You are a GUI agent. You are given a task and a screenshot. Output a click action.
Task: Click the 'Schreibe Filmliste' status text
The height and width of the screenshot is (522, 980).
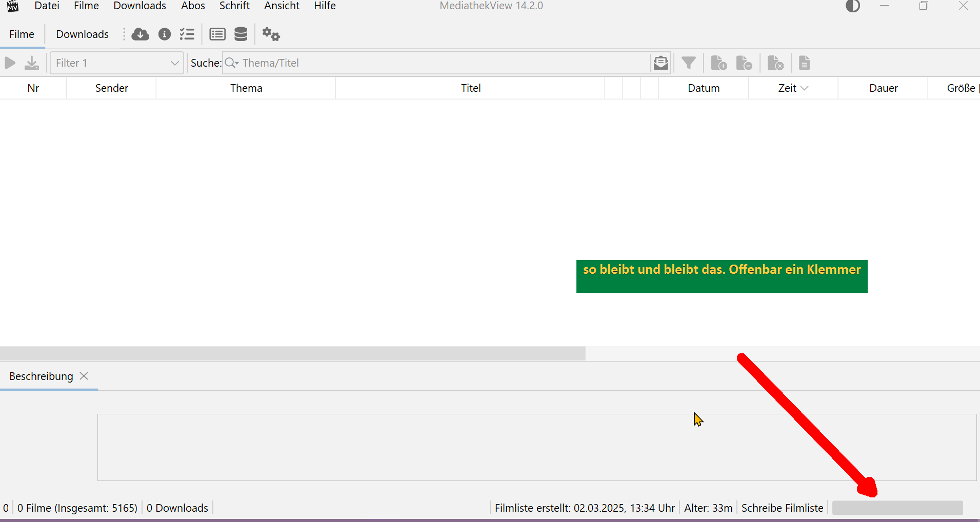(x=782, y=508)
